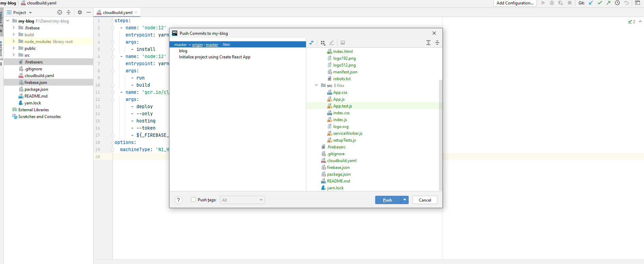Click the Push button

click(387, 200)
